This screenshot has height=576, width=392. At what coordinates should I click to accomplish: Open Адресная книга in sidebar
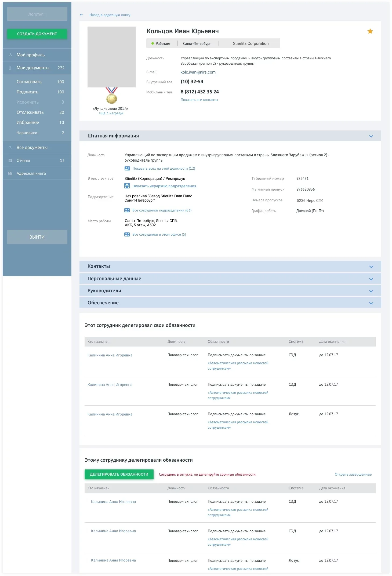coord(37,173)
